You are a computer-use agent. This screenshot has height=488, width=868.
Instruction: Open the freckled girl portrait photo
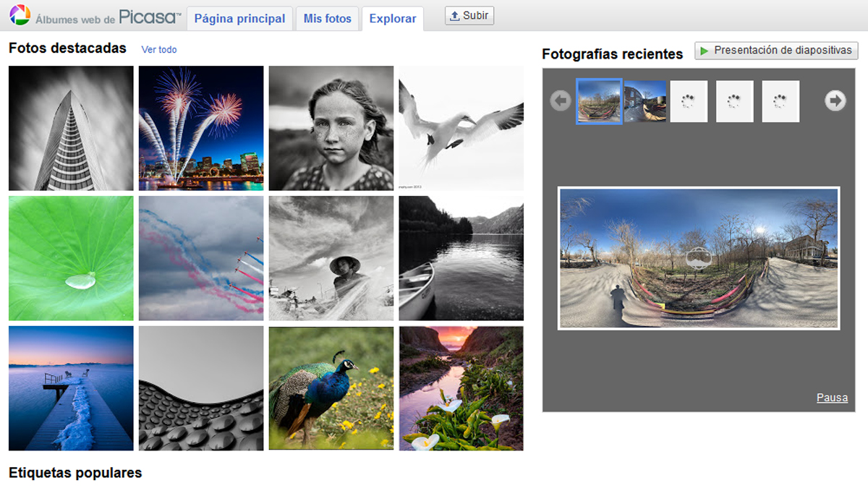(x=331, y=128)
